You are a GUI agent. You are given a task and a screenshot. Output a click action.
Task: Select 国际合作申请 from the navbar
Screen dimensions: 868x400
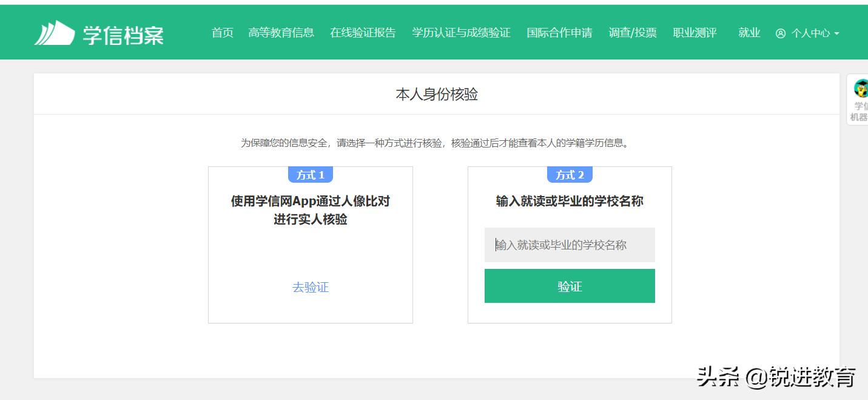(x=559, y=33)
